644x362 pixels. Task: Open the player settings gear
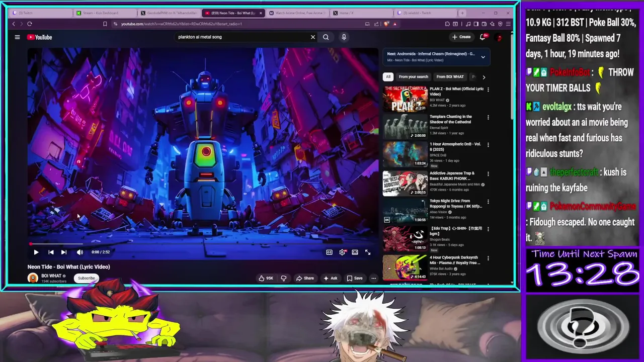(x=342, y=252)
